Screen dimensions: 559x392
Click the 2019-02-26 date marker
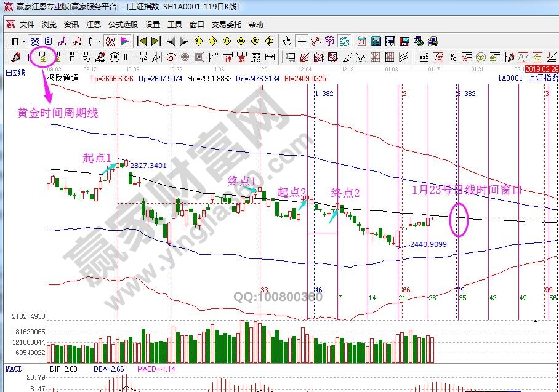pyautogui.click(x=542, y=69)
